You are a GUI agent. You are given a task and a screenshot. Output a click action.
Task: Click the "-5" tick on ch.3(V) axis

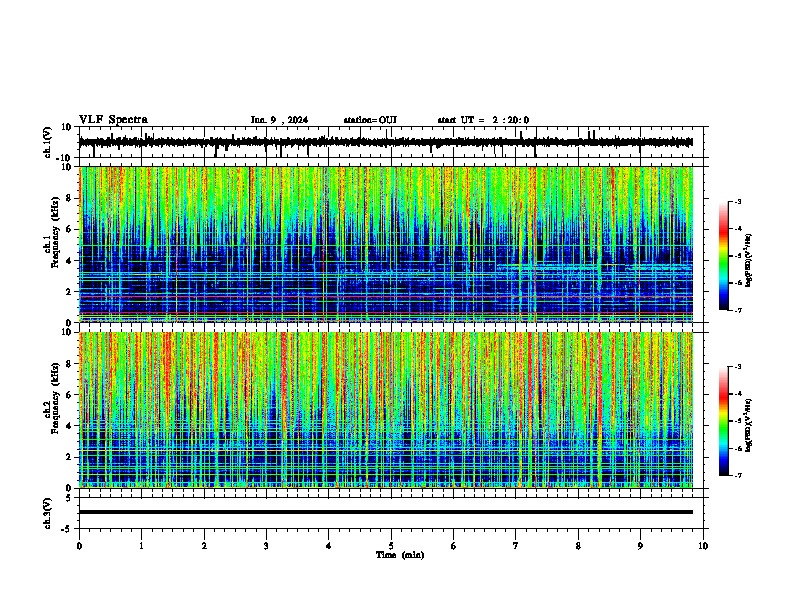[68, 529]
